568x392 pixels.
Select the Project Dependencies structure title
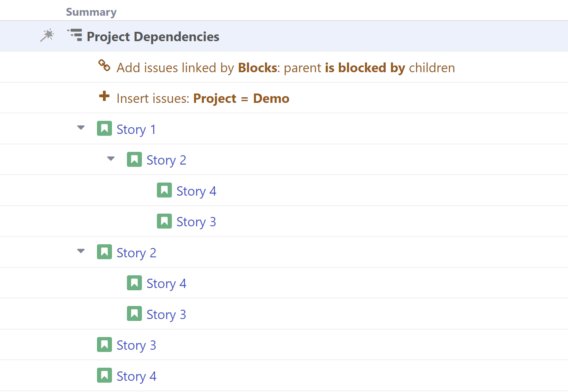pyautogui.click(x=153, y=37)
